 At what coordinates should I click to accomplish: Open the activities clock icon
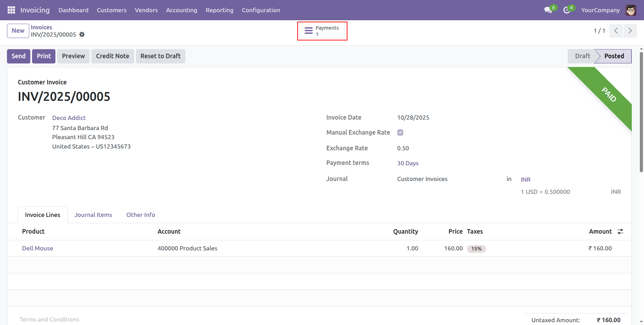coord(567,10)
